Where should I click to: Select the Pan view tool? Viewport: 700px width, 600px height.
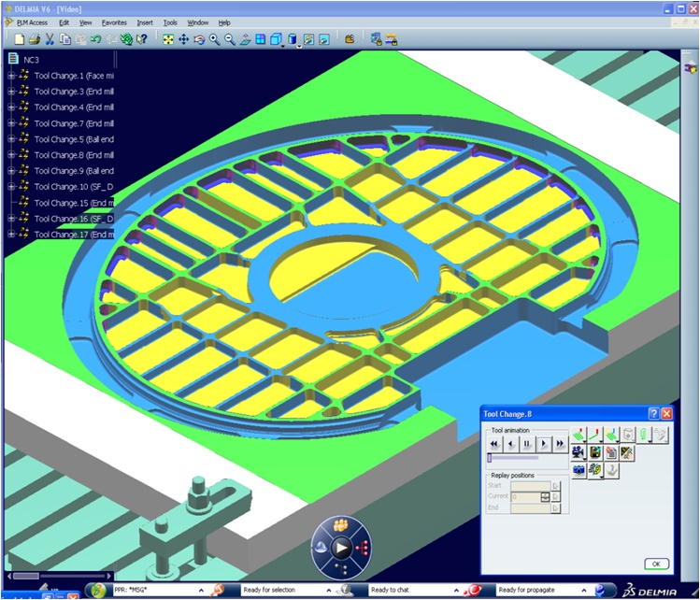pyautogui.click(x=183, y=39)
